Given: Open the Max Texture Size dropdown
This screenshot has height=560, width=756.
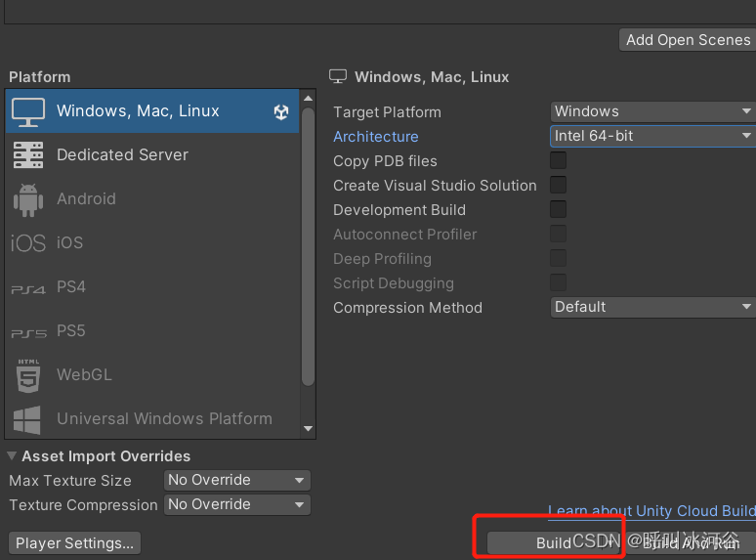Looking at the screenshot, I should point(237,480).
